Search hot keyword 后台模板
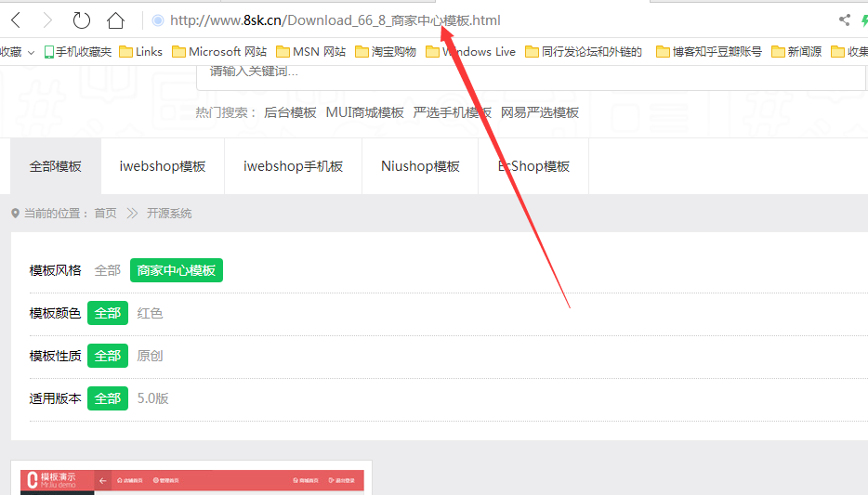The height and width of the screenshot is (495, 868). [290, 112]
